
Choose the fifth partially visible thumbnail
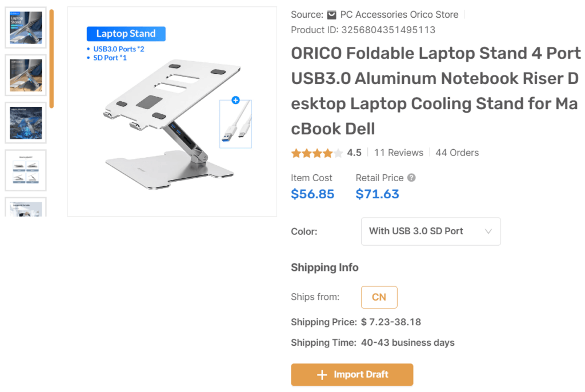coord(26,207)
